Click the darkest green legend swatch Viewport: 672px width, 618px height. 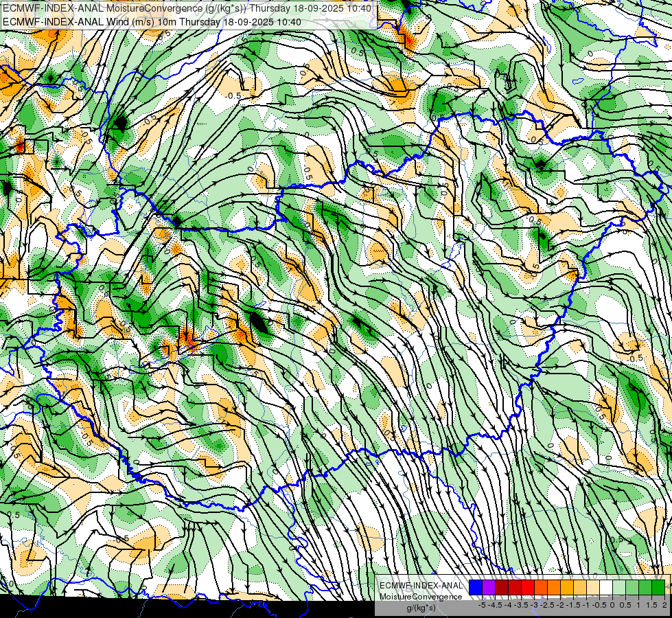(658, 588)
